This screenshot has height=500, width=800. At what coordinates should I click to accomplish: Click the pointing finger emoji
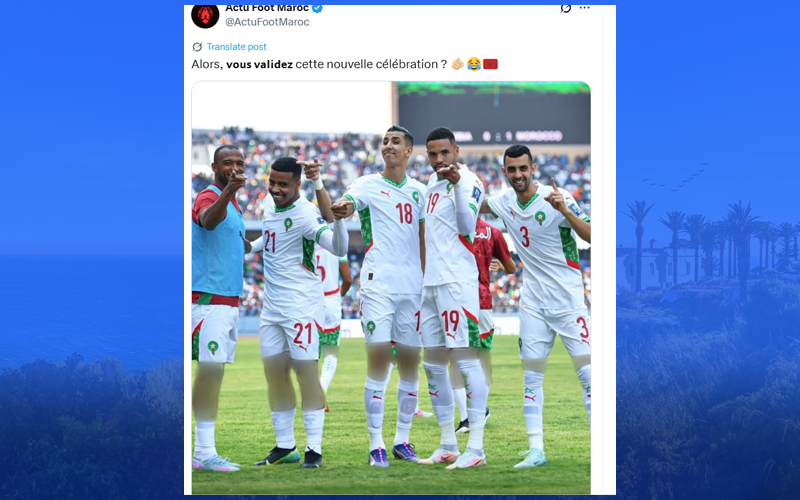(458, 64)
